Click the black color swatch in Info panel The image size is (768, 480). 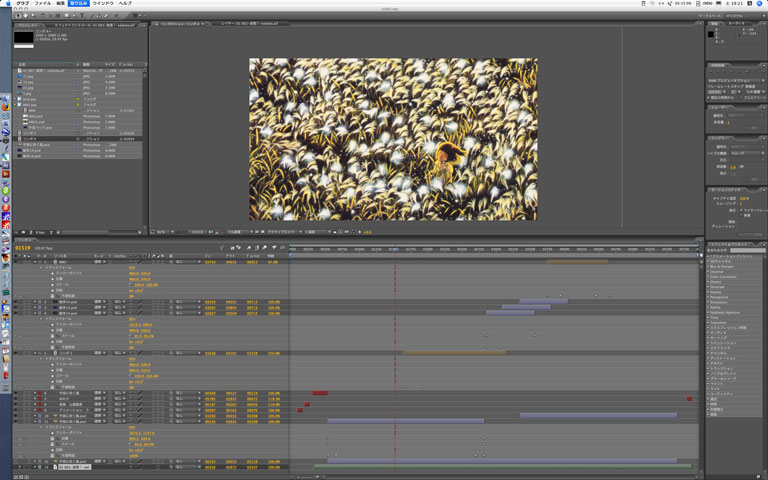coord(713,34)
